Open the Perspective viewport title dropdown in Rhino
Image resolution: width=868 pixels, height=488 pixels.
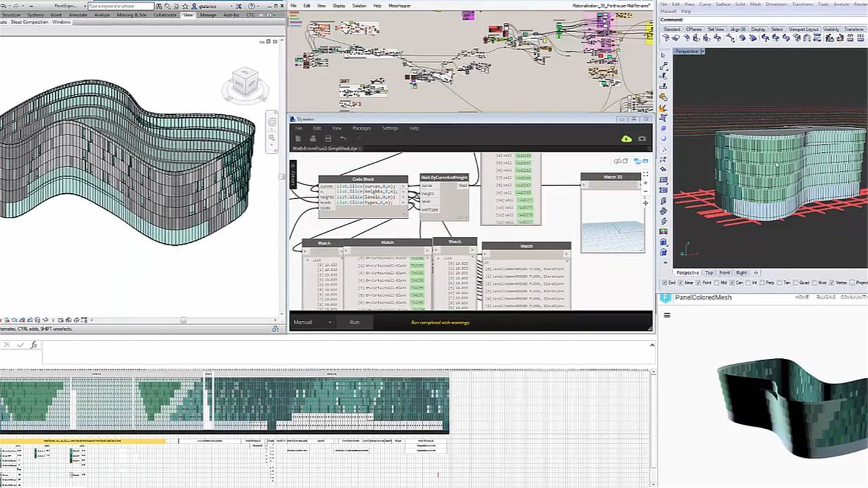702,52
